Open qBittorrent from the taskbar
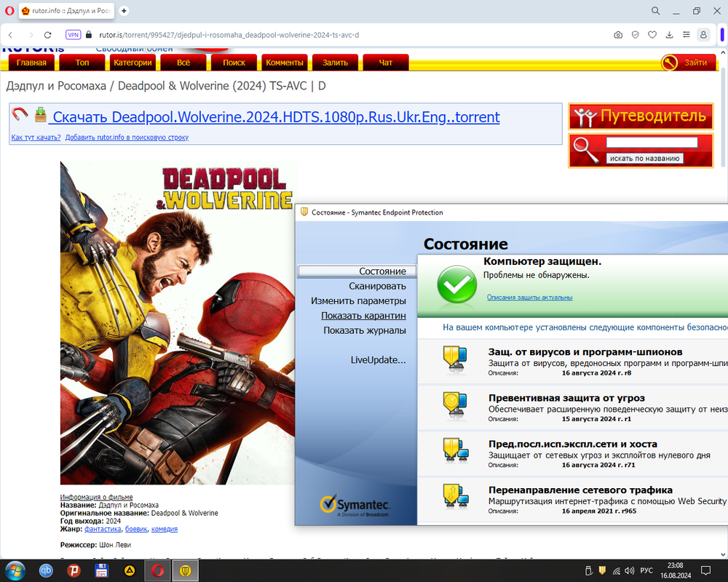The image size is (728, 582). (46, 570)
